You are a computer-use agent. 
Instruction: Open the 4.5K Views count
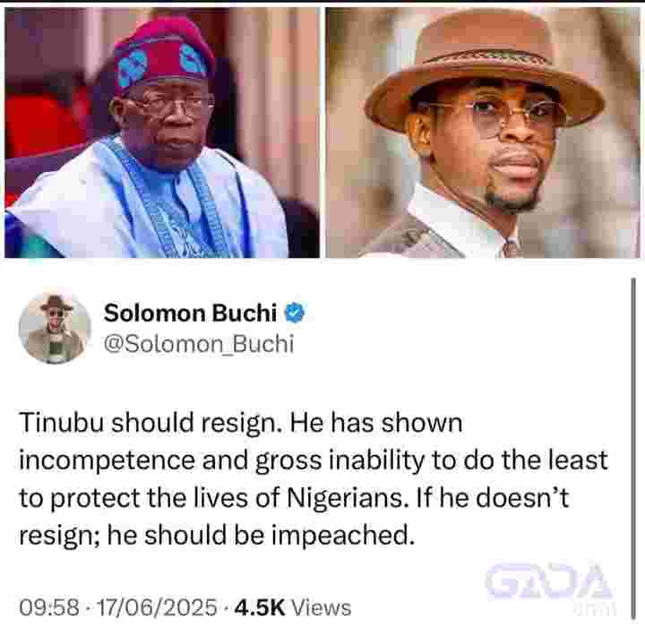pos(292,607)
